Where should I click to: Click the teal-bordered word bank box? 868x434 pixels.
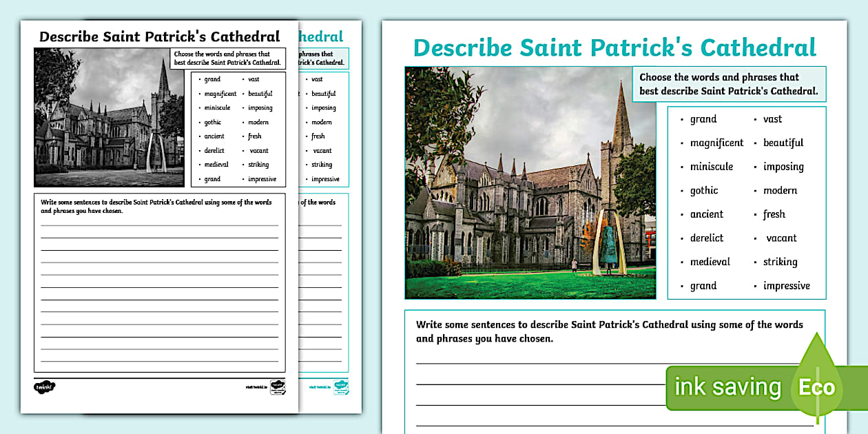[747, 202]
